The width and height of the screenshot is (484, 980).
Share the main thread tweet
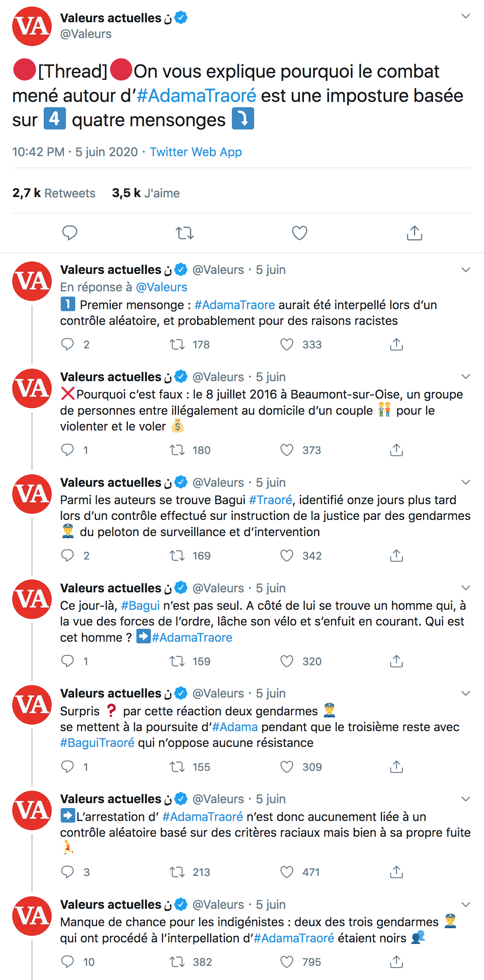point(414,233)
